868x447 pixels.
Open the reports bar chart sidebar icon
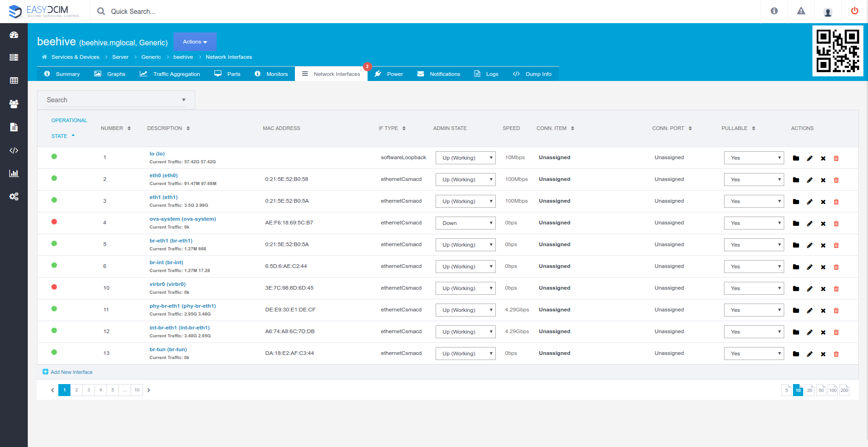pos(14,174)
